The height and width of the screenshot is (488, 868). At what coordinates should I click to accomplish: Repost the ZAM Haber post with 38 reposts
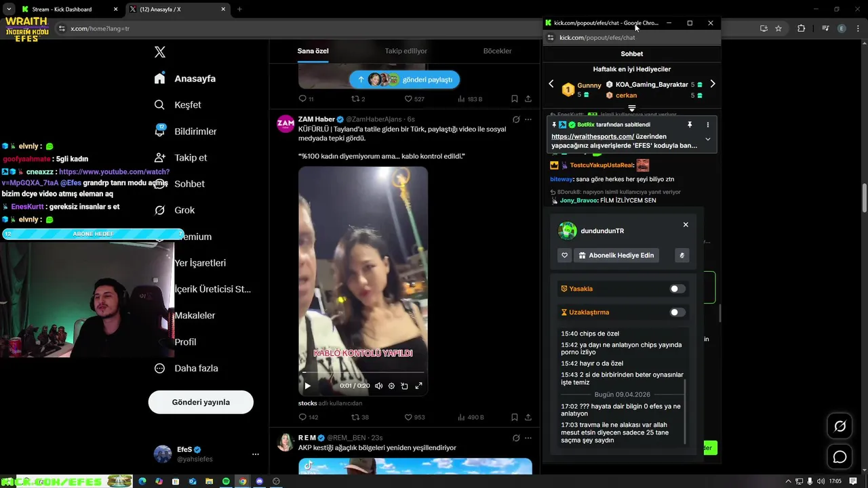click(x=360, y=418)
